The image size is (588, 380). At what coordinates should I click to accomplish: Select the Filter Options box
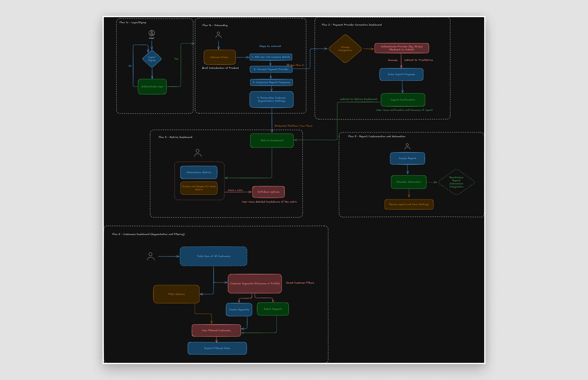pyautogui.click(x=176, y=294)
